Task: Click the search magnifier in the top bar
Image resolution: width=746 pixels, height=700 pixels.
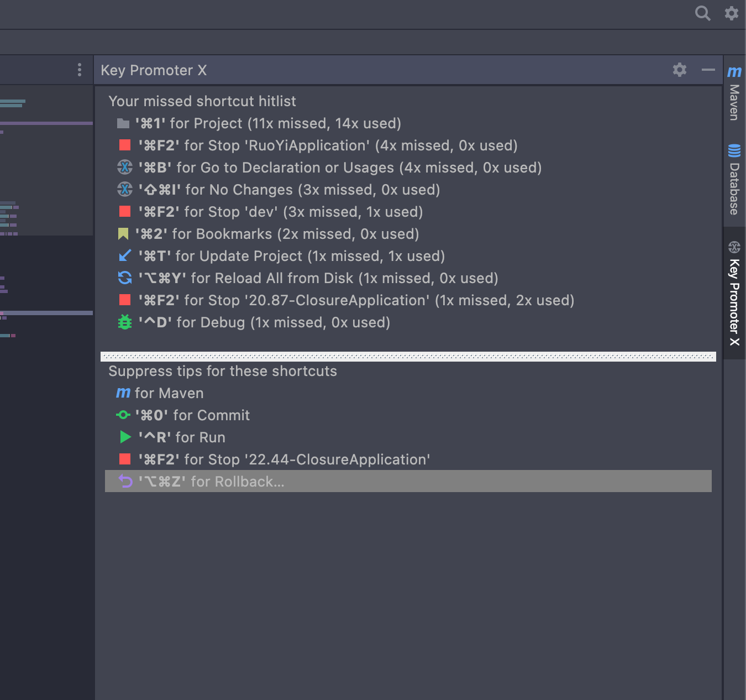Action: click(702, 13)
